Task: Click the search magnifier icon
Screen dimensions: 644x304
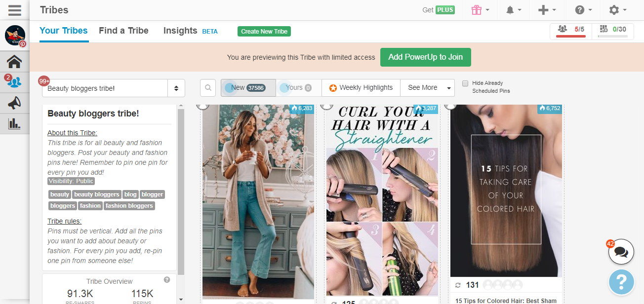Action: coord(208,88)
